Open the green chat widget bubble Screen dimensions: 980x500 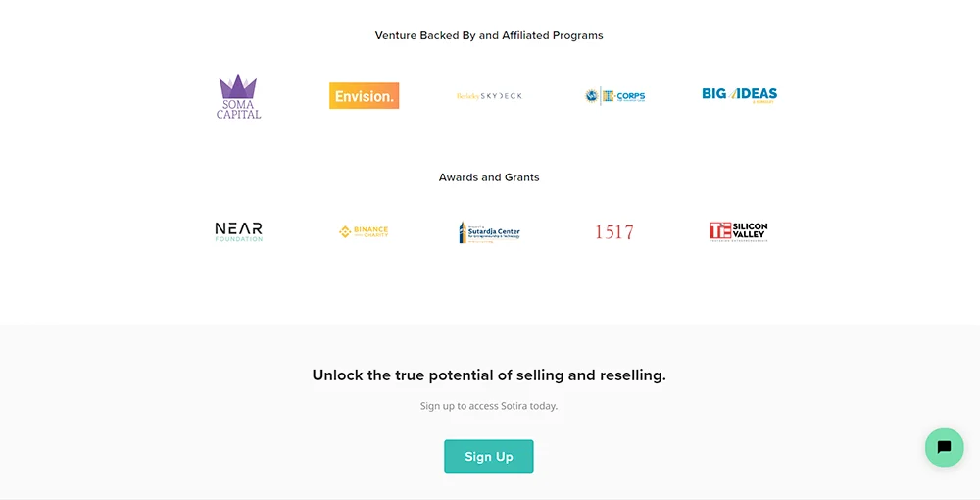click(945, 447)
